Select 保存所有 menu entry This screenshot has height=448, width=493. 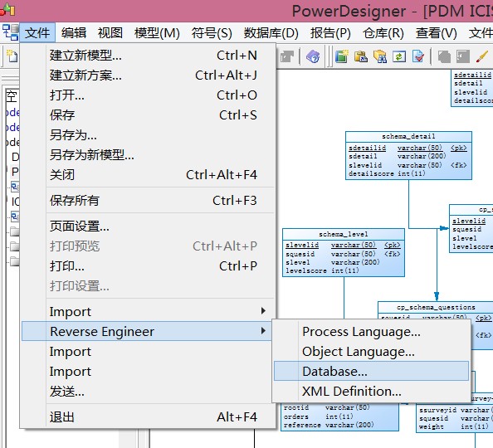[x=148, y=200]
